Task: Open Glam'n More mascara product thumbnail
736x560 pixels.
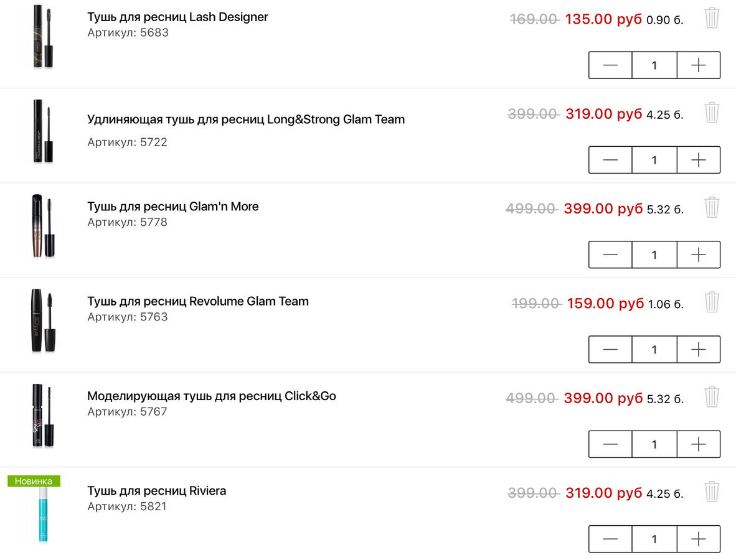Action: click(43, 226)
